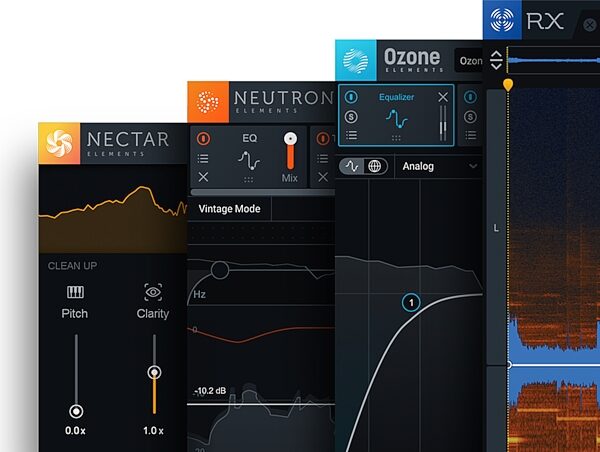The image size is (600, 452).
Task: Click the Equalizer module title in Ozone
Action: coord(396,97)
